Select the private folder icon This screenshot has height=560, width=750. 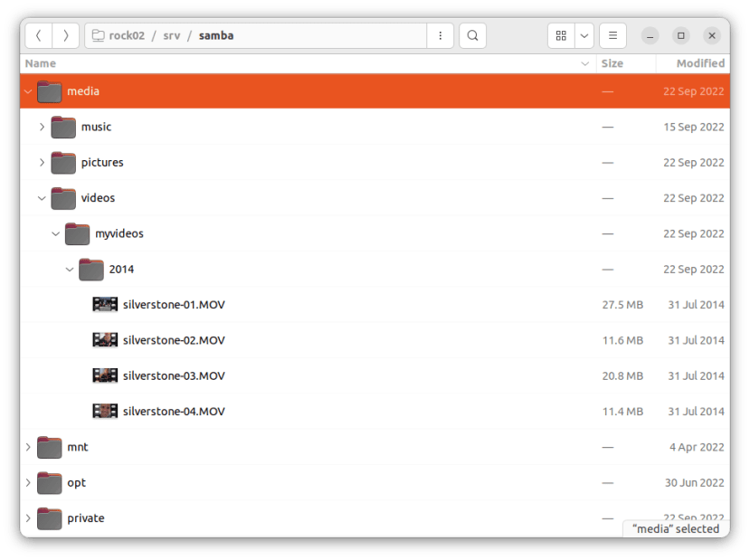tap(49, 518)
